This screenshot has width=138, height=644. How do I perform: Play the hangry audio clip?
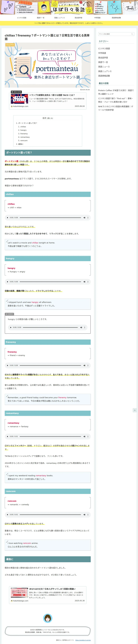8,282
